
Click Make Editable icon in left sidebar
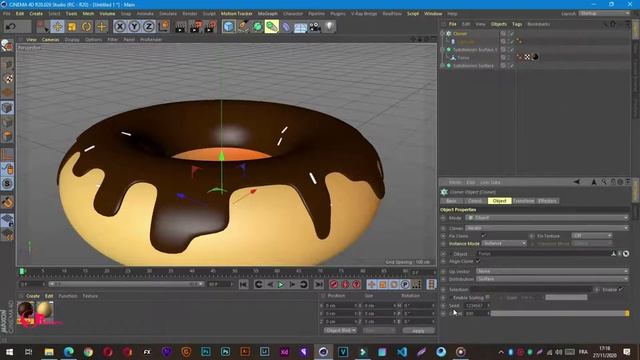(x=7, y=45)
